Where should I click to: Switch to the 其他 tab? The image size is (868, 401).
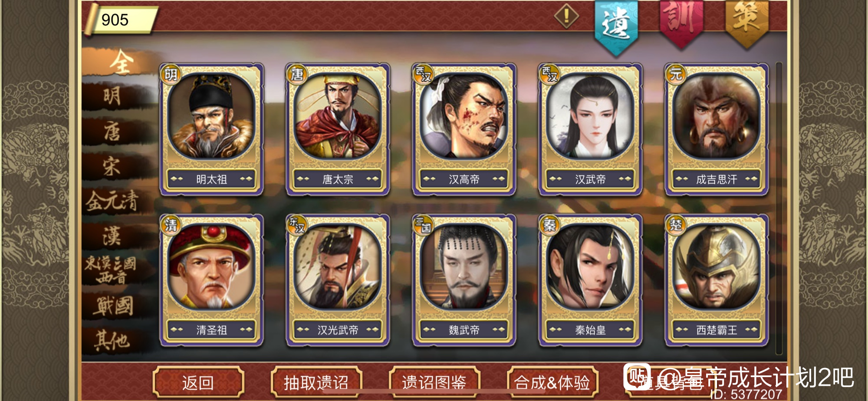coord(113,341)
